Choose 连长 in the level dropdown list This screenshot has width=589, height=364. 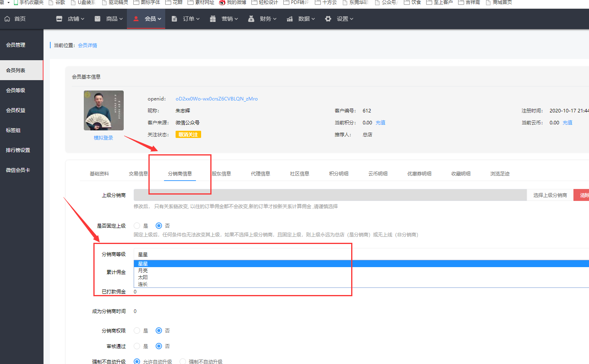[361, 284]
